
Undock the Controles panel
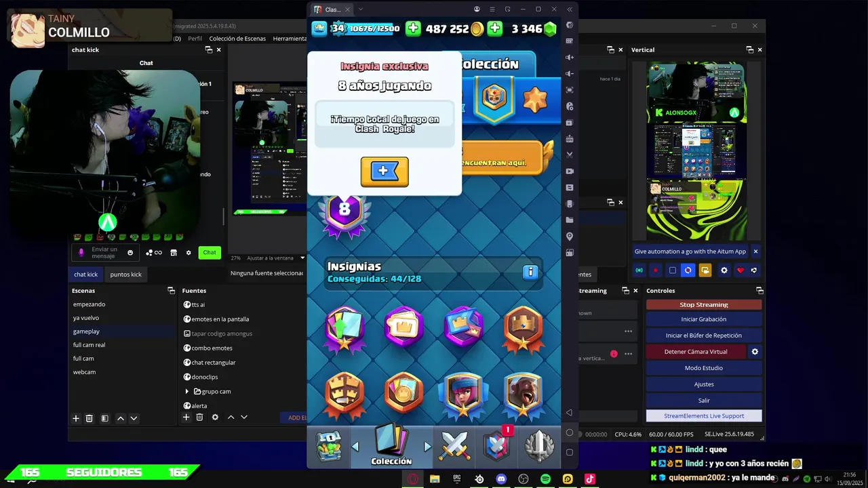click(759, 290)
